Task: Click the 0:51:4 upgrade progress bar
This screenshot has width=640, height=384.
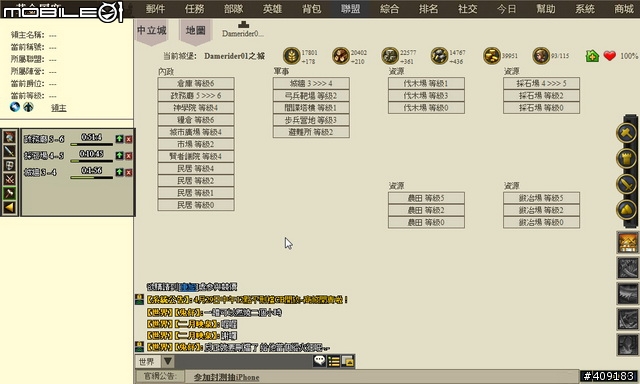Action: 91,144
